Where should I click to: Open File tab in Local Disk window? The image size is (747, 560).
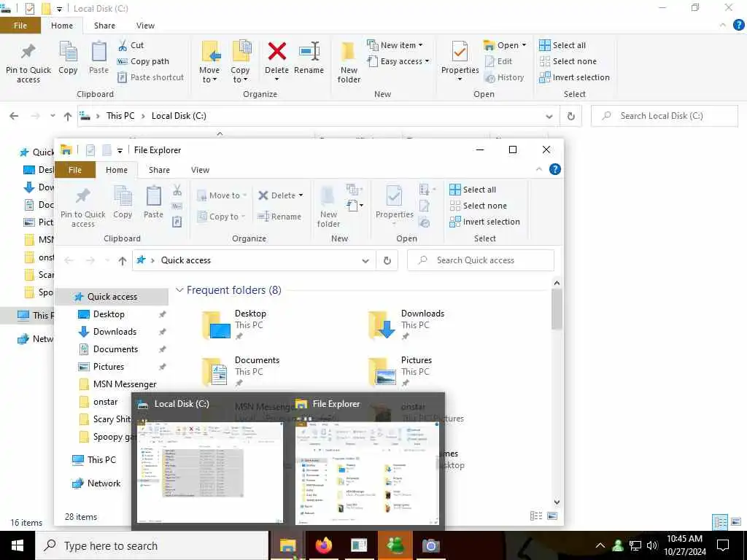[20, 26]
